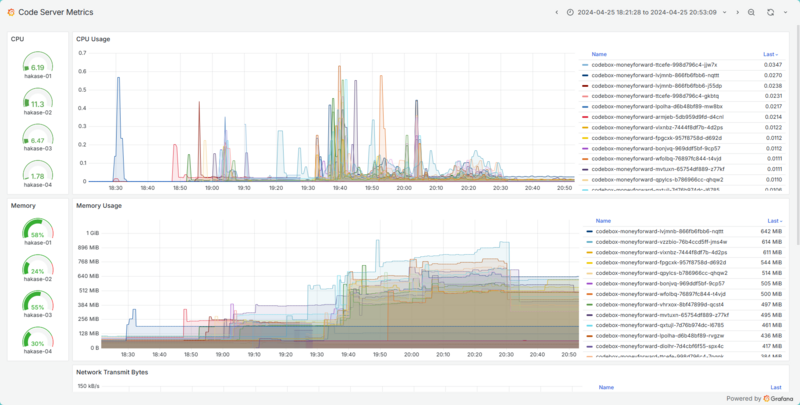Click qxtujl-7d76b974dc-l6785 in Memory Usage legend

click(x=660, y=325)
